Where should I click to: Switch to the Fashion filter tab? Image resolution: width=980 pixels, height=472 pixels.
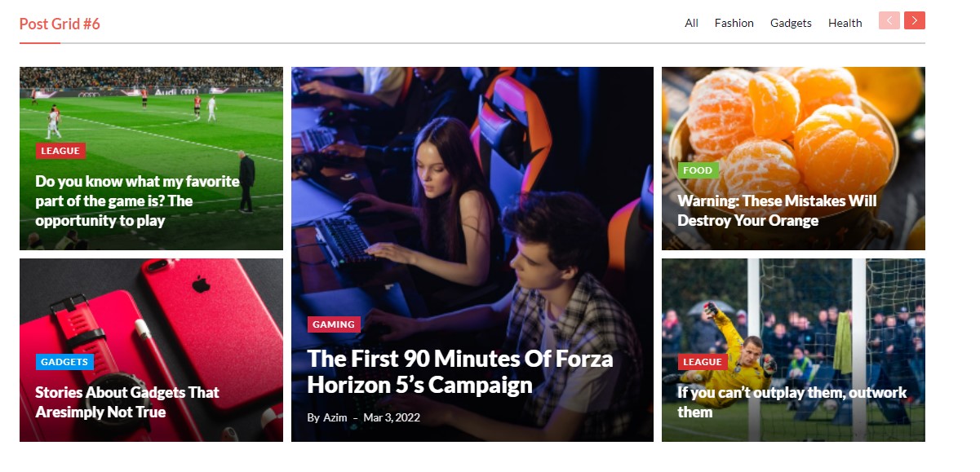coord(734,23)
